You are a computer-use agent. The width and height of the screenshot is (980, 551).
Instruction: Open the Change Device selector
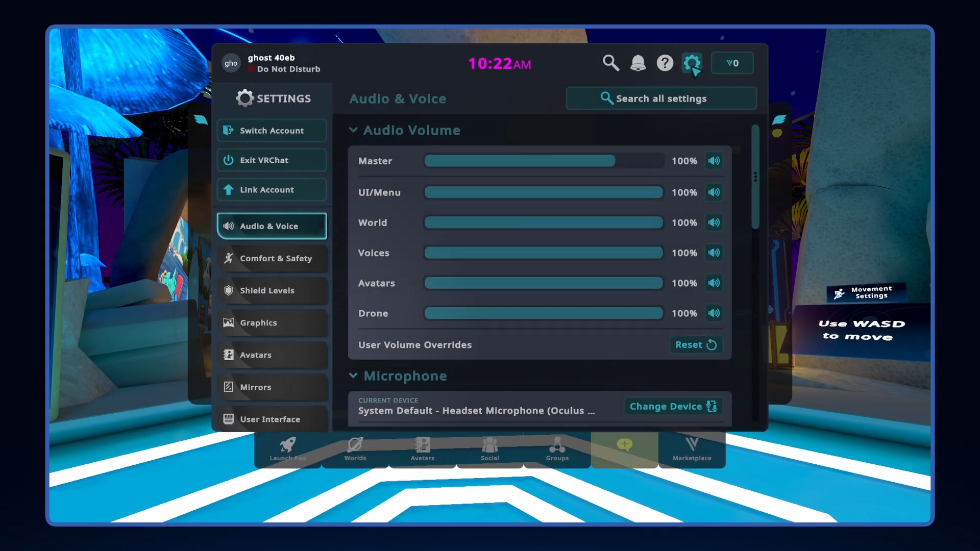pyautogui.click(x=673, y=407)
